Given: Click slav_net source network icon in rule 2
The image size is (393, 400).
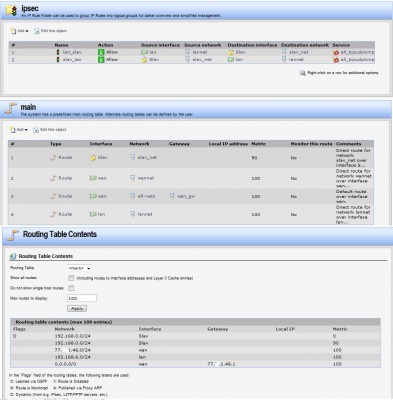Looking at the screenshot, I should point(187,59).
